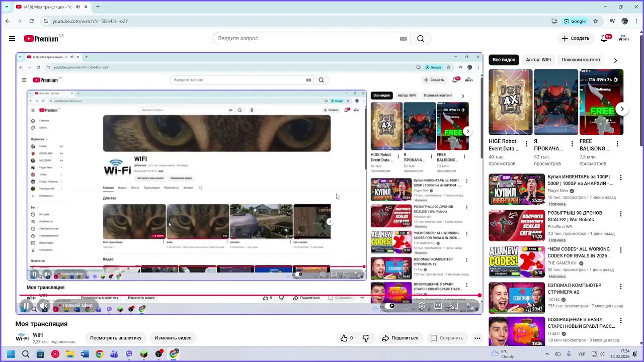Image resolution: width=644 pixels, height=362 pixels.
Task: Open the Создать create menu
Action: (576, 39)
